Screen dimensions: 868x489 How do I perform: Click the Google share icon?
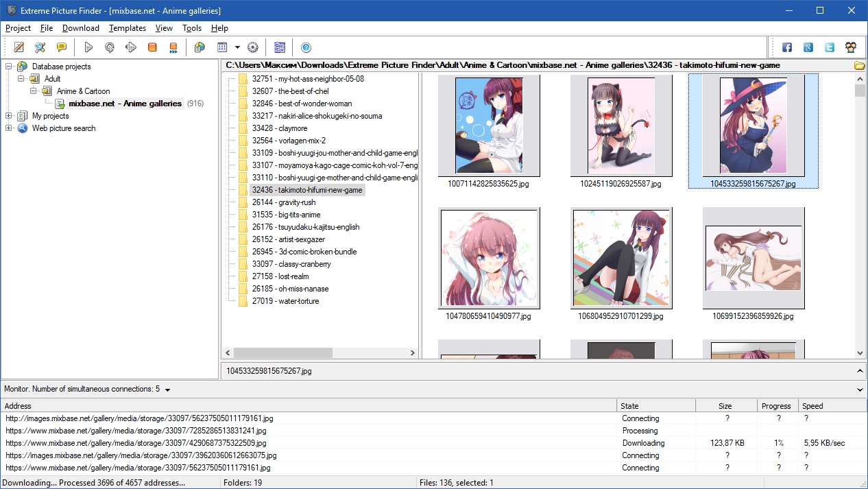pos(808,47)
